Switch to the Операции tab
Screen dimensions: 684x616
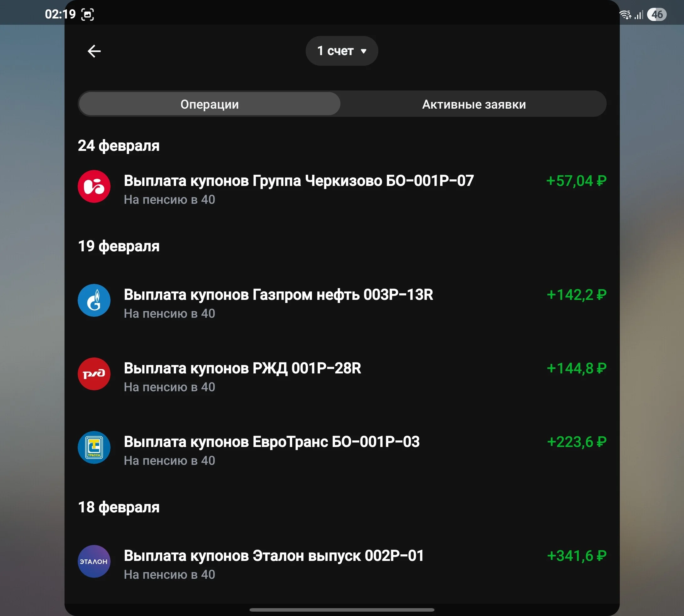coord(210,104)
